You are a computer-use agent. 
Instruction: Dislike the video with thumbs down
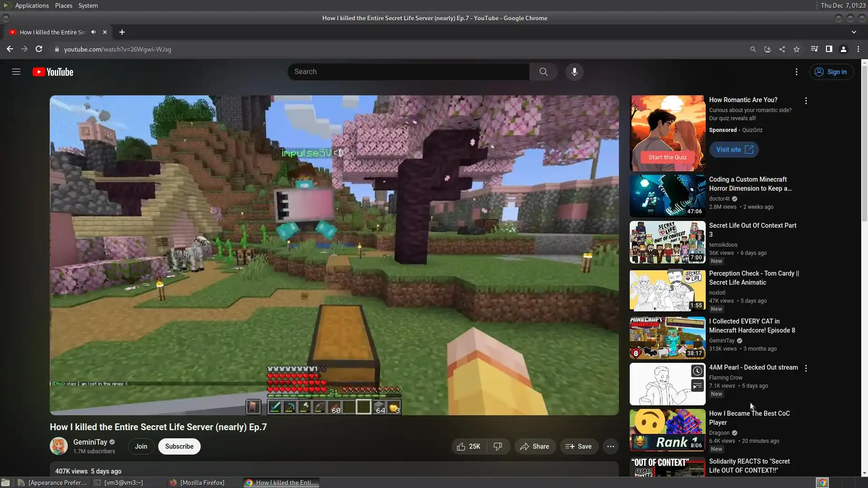coord(498,446)
